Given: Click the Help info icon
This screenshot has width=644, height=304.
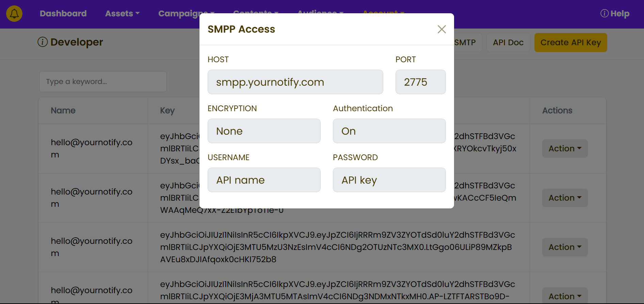Looking at the screenshot, I should pyautogui.click(x=604, y=13).
